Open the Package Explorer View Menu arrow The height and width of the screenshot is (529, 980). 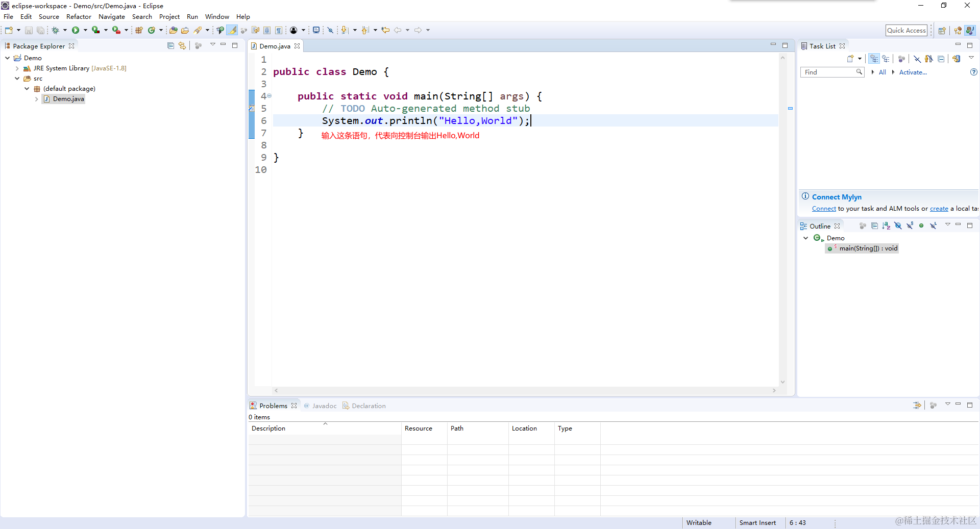(212, 45)
